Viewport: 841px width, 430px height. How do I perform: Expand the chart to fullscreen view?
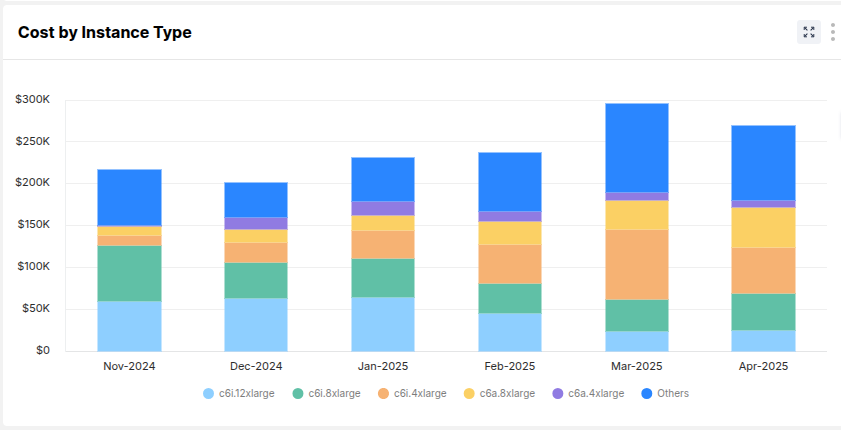pyautogui.click(x=808, y=32)
